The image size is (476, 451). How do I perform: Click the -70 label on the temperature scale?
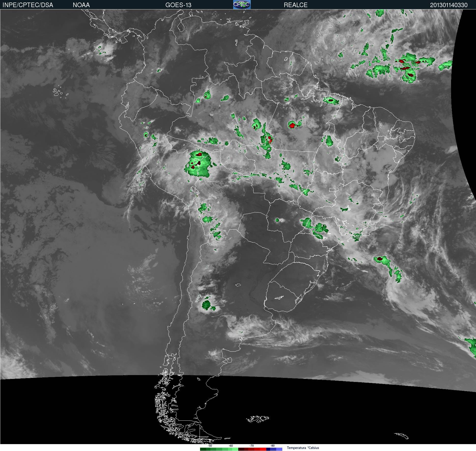tap(251, 446)
